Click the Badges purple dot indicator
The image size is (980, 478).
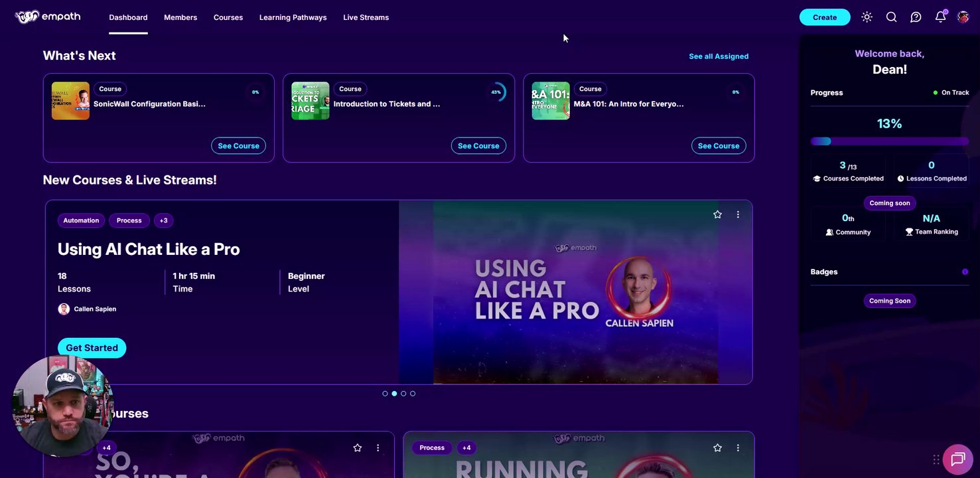click(x=965, y=272)
